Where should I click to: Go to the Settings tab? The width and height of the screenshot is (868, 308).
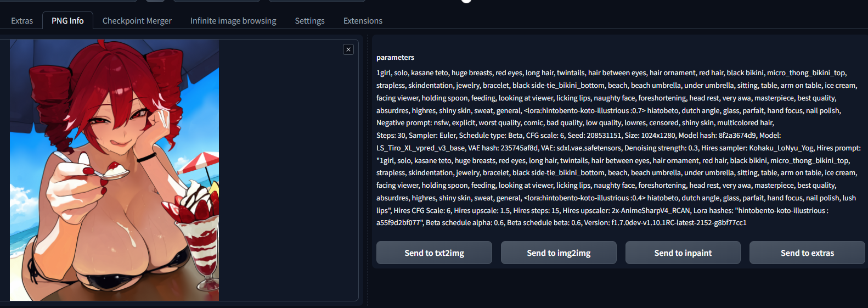(x=310, y=21)
